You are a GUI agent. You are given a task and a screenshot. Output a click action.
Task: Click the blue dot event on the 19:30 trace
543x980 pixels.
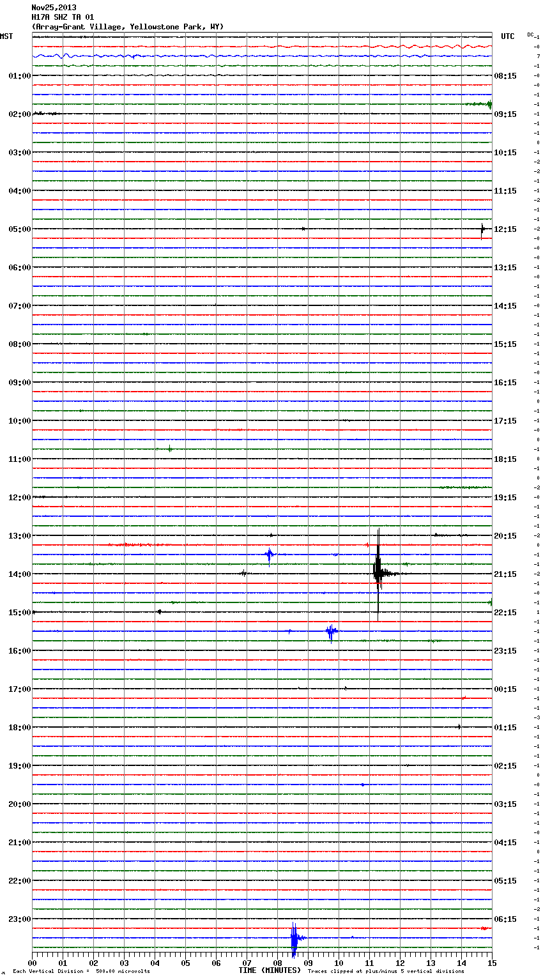coord(362,785)
